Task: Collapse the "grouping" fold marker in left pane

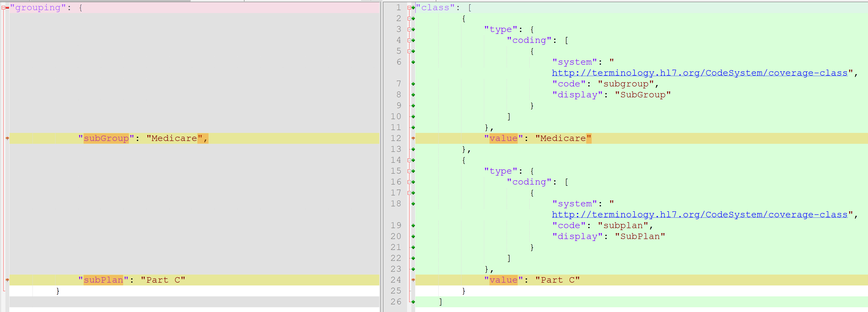Action: [3, 7]
